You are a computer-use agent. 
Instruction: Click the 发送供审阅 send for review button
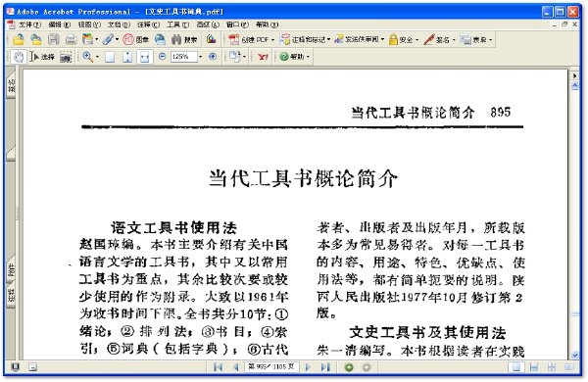357,39
